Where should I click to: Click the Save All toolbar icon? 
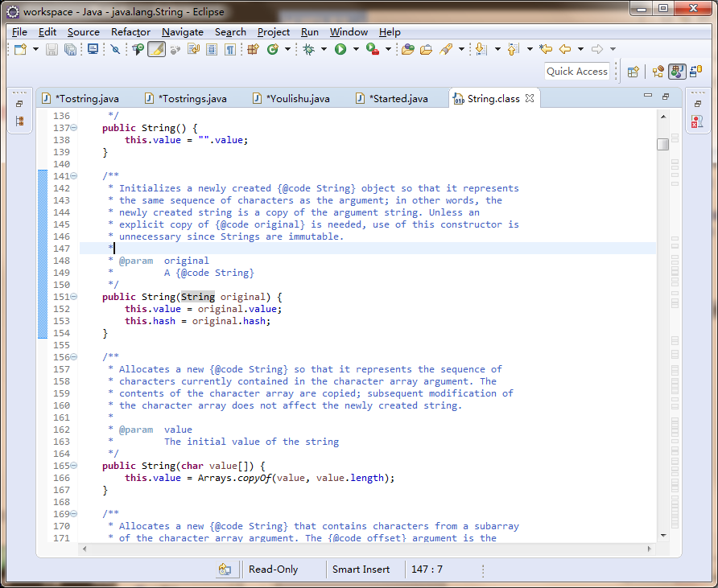[x=71, y=49]
